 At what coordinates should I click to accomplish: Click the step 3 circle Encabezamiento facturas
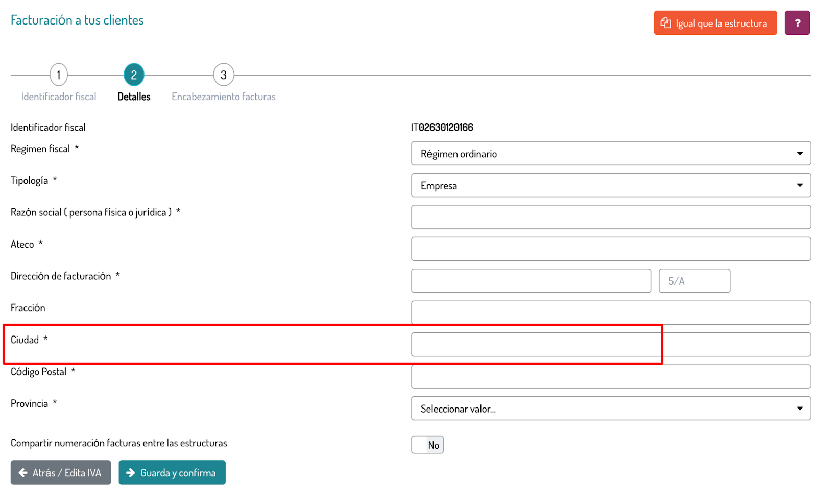223,75
